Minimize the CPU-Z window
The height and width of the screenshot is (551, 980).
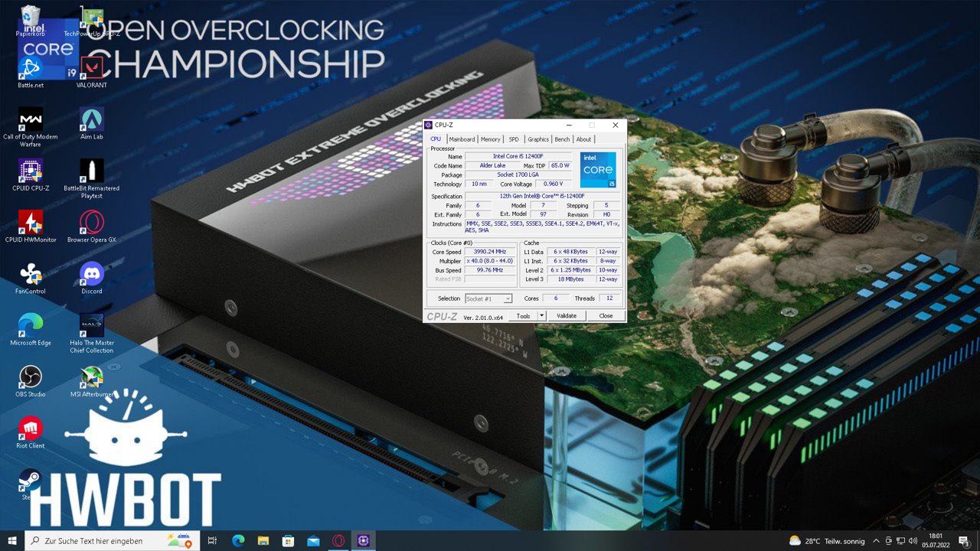pos(569,125)
